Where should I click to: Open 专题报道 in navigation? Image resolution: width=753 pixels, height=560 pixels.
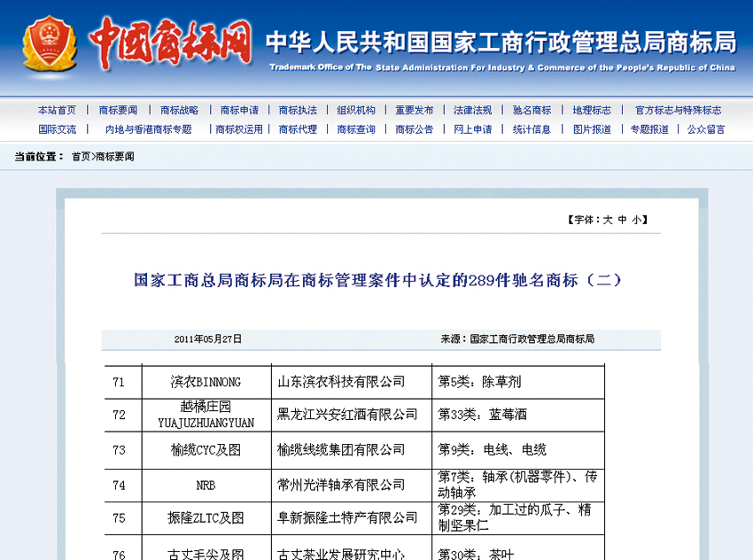click(649, 129)
